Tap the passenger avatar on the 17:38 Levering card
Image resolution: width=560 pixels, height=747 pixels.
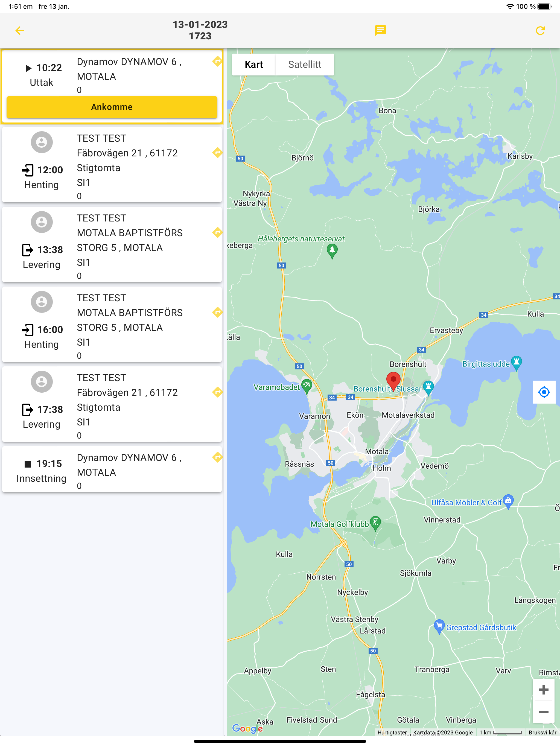42,382
